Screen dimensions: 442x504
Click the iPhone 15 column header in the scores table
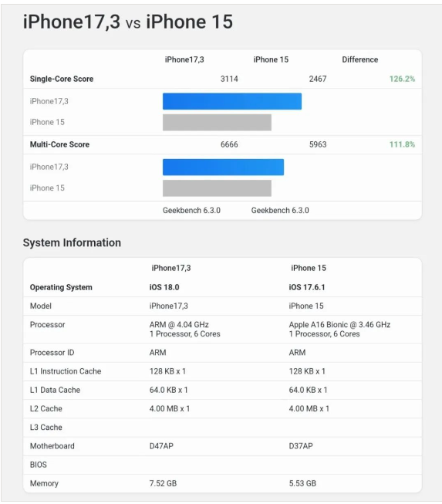[x=271, y=59]
